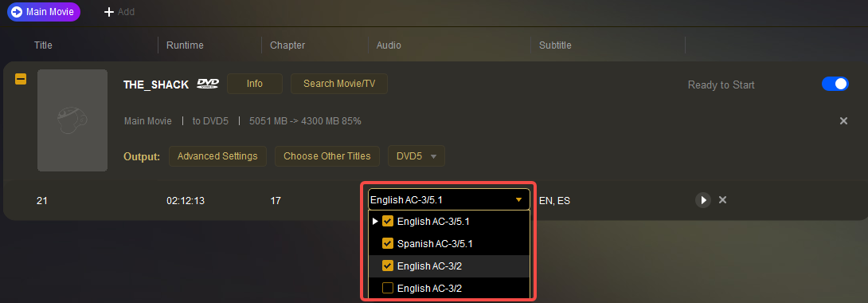Uncheck Spanish AC-3/5.1 audio track
Viewport: 868px width, 303px height.
click(388, 244)
